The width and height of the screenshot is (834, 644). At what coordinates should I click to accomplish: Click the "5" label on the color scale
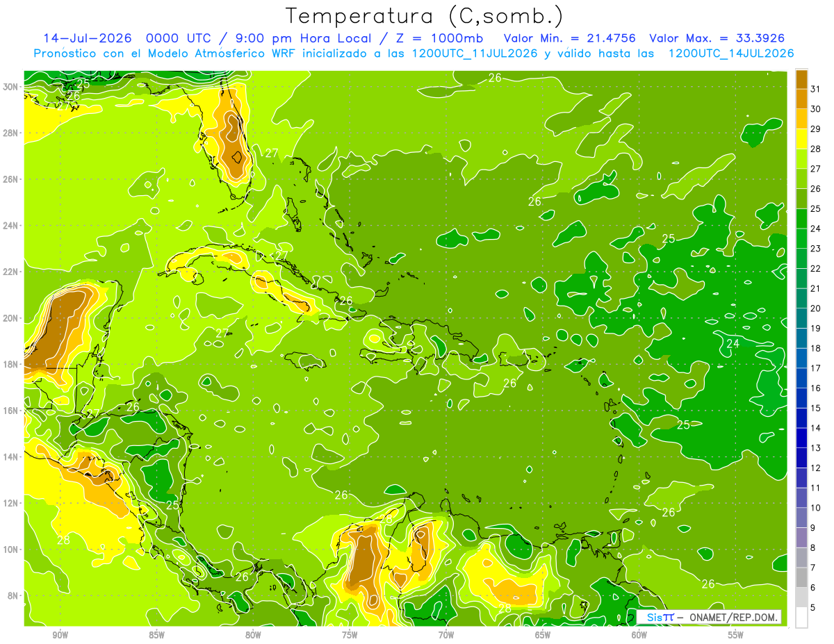point(813,608)
